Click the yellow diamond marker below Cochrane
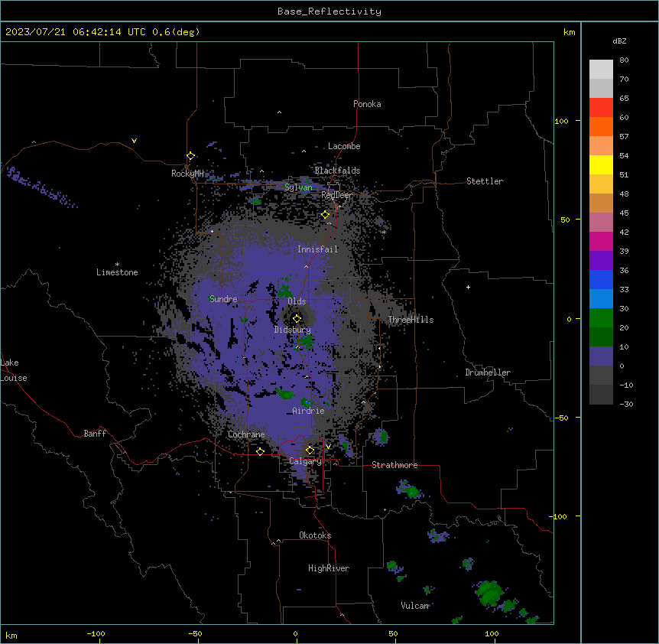The height and width of the screenshot is (644, 659). pyautogui.click(x=260, y=451)
